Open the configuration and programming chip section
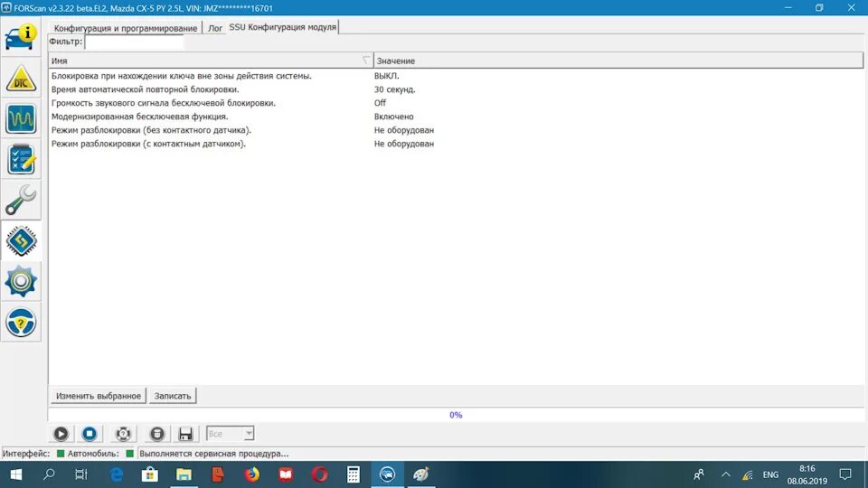Image resolution: width=868 pixels, height=488 pixels. click(x=21, y=240)
